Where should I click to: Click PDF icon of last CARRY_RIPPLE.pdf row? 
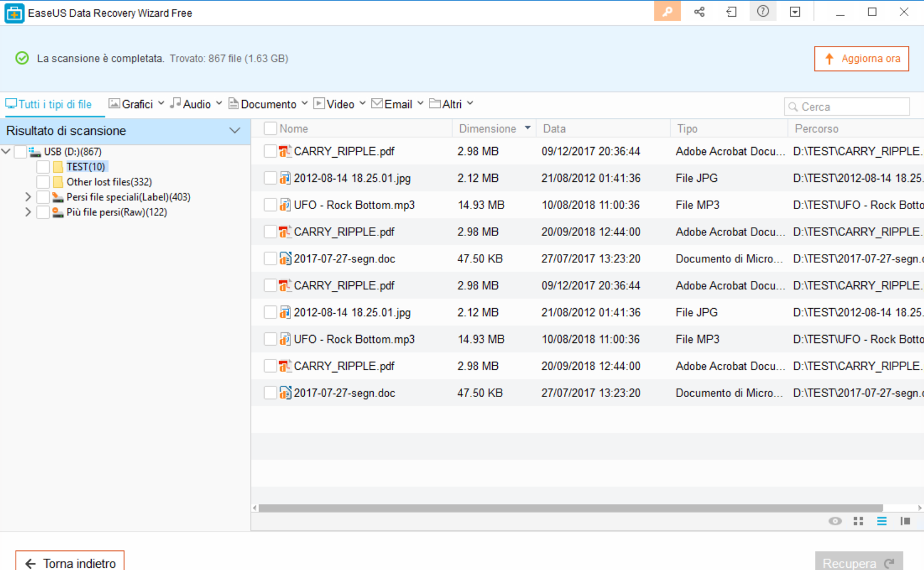pyautogui.click(x=285, y=366)
